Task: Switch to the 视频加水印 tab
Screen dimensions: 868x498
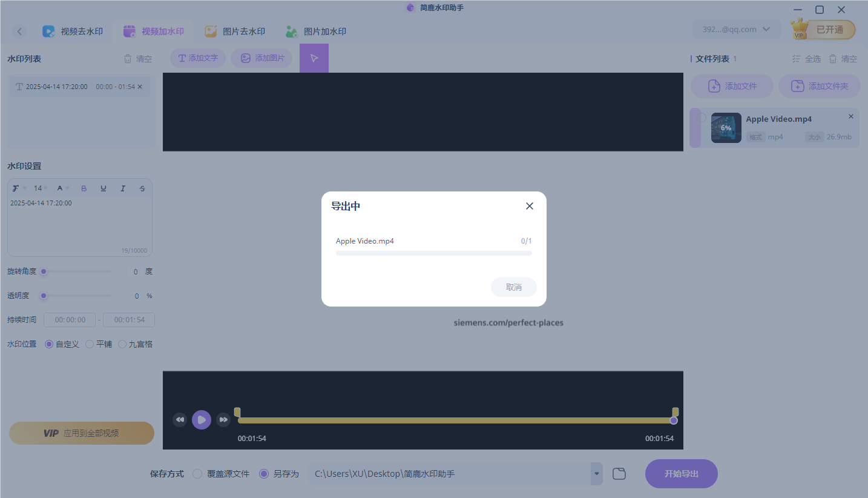Action: pos(154,32)
